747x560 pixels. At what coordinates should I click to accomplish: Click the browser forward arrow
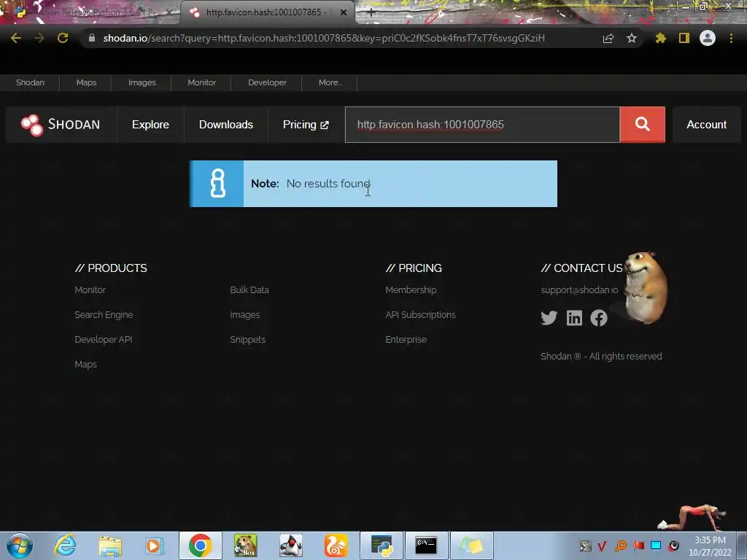tap(39, 38)
